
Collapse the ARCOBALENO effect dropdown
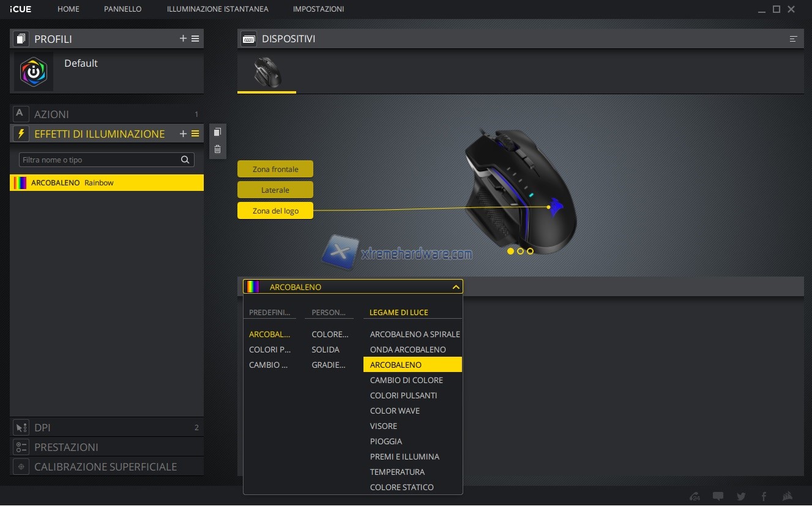pos(455,287)
